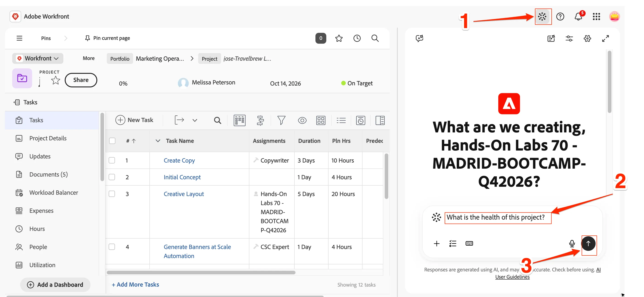Open AI Assistant preferences sliders icon
Screen dimensions: 644x297
click(x=569, y=38)
